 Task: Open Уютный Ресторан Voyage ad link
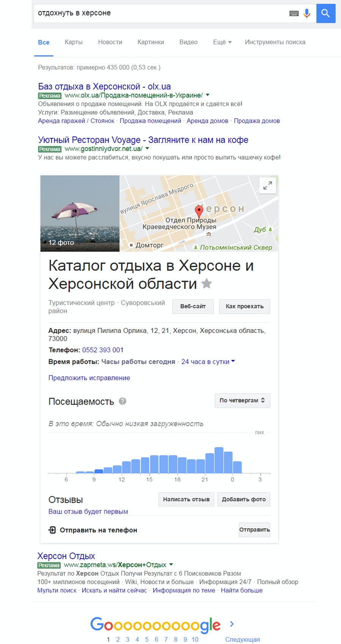pos(143,140)
